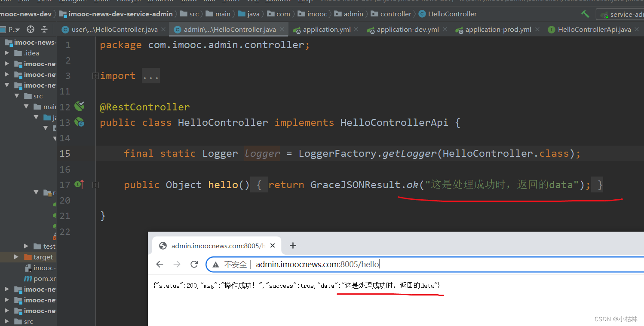Expand the target folder arrow
Screen dimensions: 644x326
point(16,257)
